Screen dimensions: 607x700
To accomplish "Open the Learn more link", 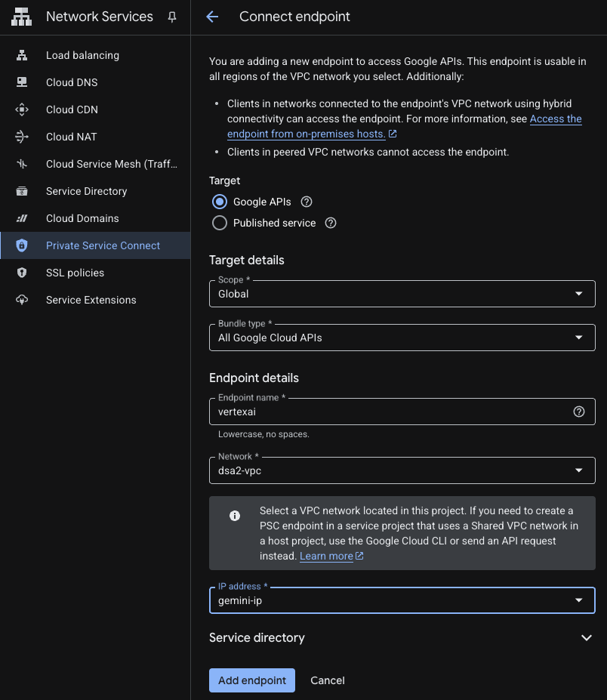I will coord(331,557).
